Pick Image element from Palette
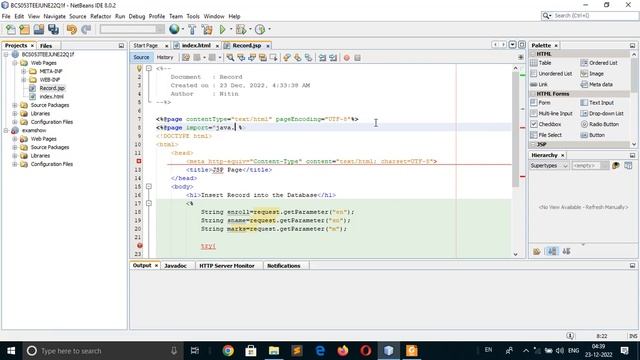 [592, 73]
